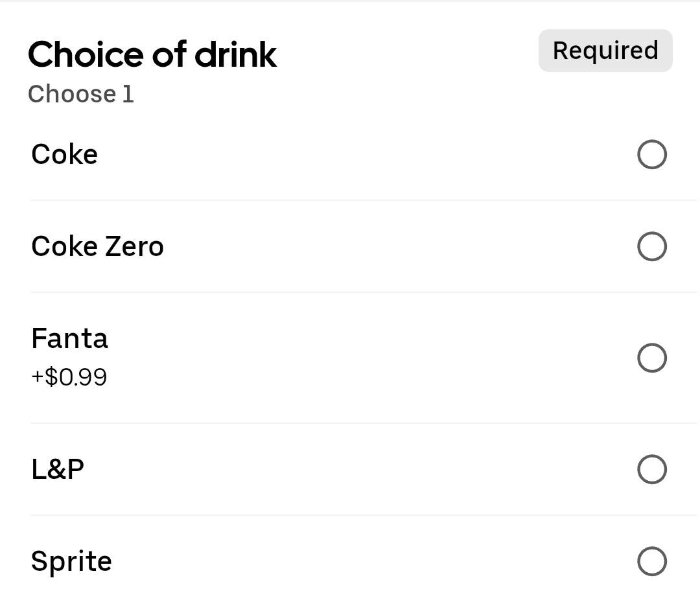This screenshot has height=602, width=700.
Task: Select the L&P radio circle
Action: coord(651,470)
